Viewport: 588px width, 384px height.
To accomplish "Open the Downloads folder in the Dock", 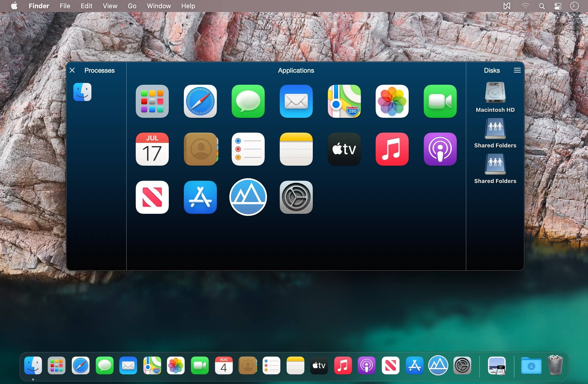I will (531, 366).
